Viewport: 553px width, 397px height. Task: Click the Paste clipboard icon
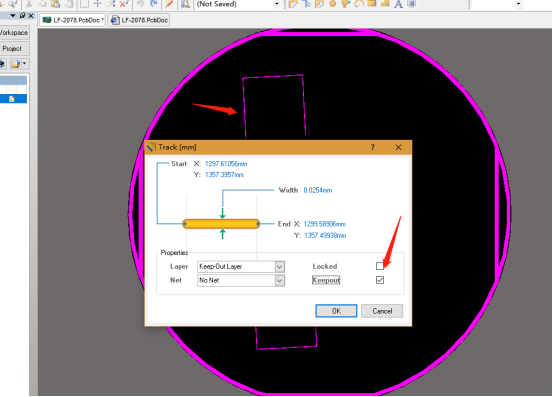coord(55,4)
